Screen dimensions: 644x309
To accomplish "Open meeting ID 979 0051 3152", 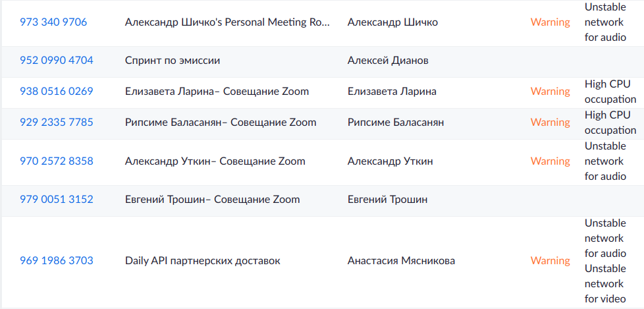I will point(56,200).
